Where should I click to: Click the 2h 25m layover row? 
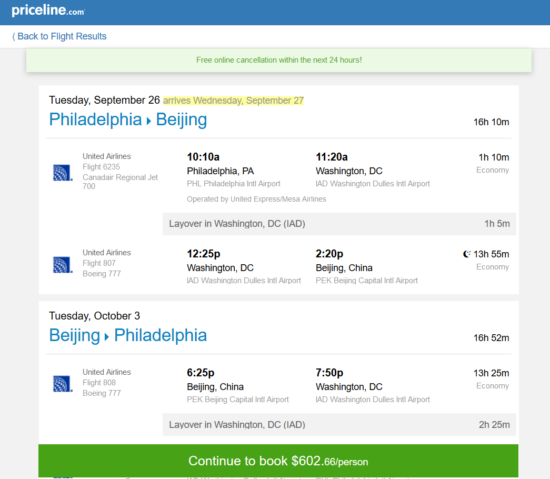[339, 425]
